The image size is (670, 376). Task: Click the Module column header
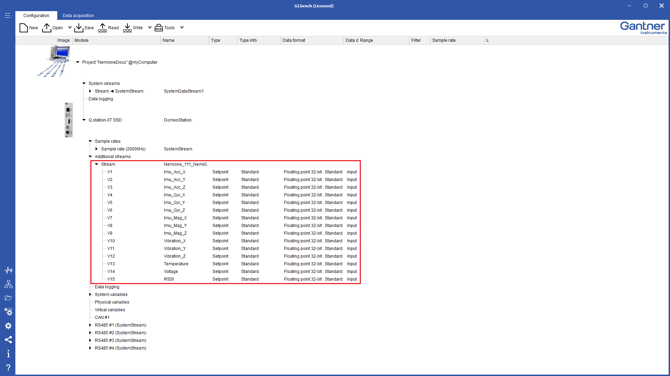click(x=117, y=40)
